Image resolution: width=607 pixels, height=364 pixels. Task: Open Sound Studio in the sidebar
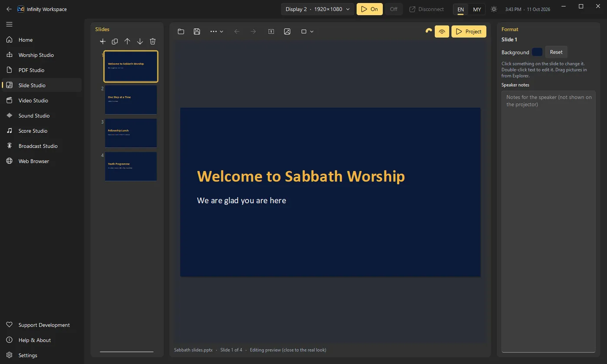[x=42, y=116]
